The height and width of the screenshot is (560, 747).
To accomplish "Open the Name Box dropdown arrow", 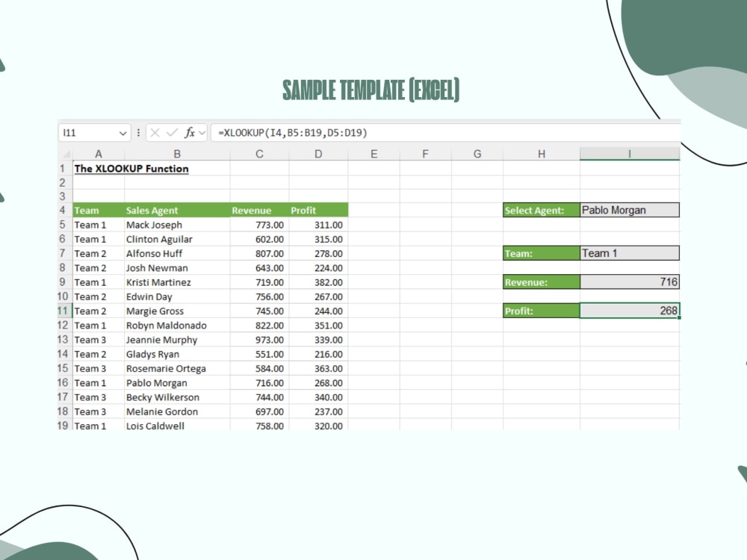I will coord(123,134).
